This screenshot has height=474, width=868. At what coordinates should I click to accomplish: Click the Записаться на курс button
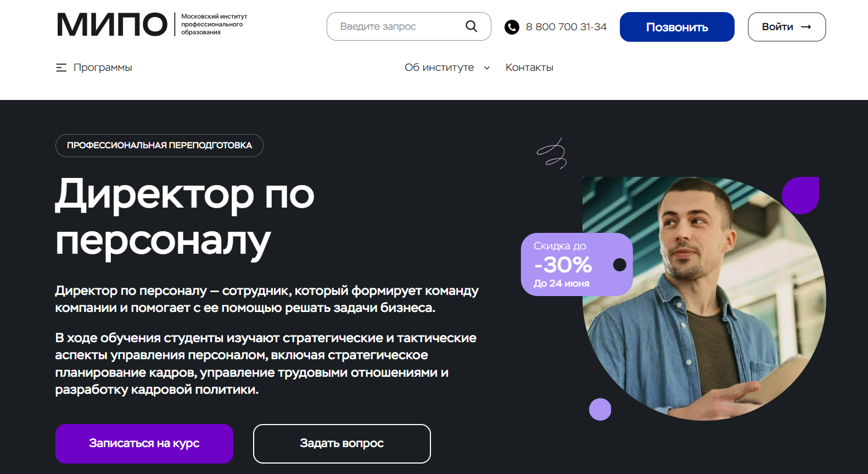coord(144,443)
